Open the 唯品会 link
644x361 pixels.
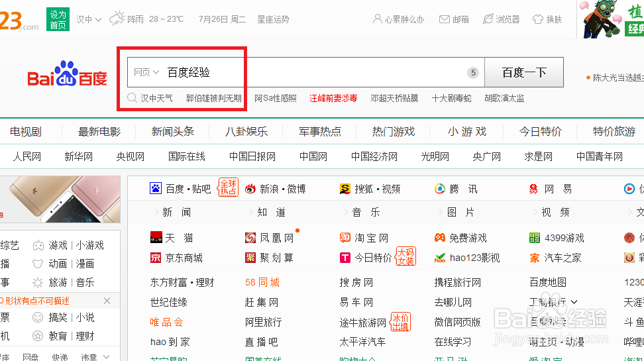click(166, 322)
